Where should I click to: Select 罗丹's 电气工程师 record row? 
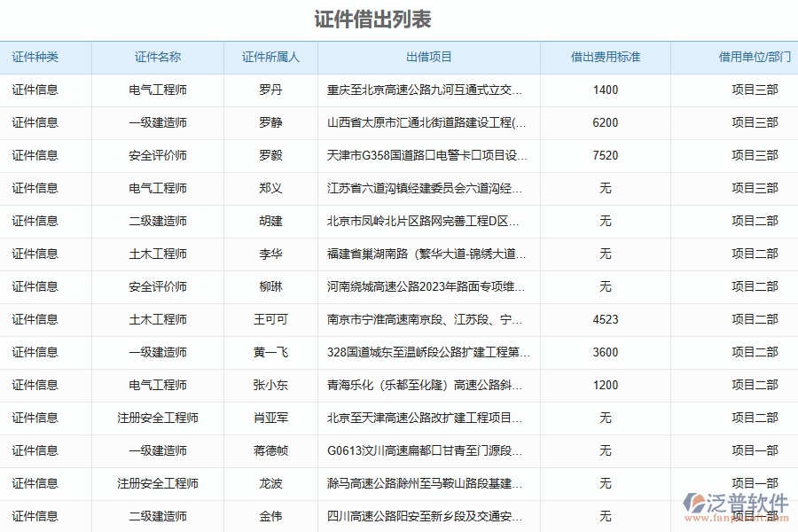(x=158, y=90)
